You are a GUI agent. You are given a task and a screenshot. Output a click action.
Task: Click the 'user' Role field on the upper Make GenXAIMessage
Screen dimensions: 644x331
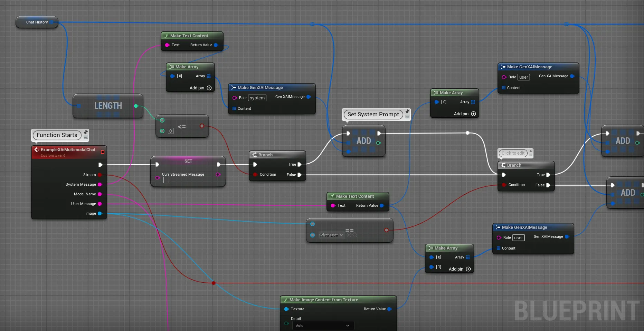(x=524, y=77)
